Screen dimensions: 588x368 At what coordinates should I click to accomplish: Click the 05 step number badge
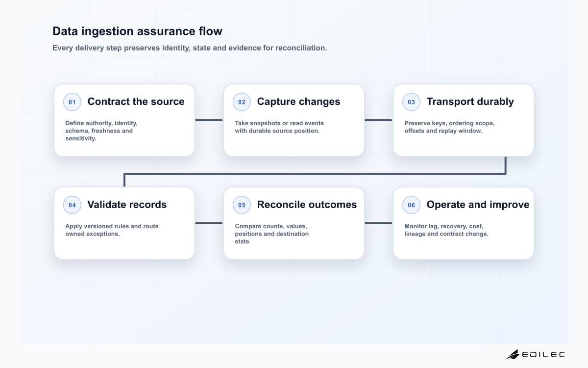(242, 205)
